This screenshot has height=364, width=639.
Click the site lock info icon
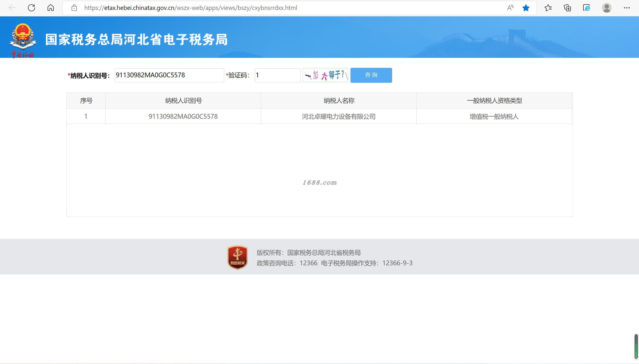(74, 8)
